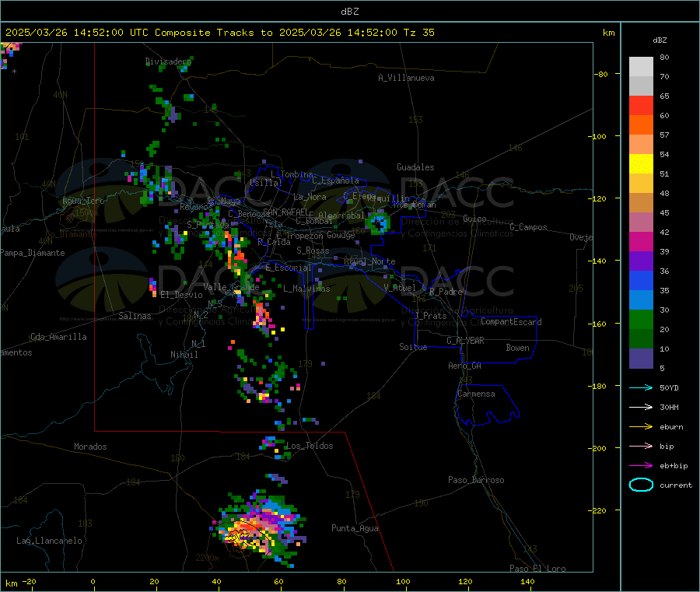Click the eb+bip magenta arrow legend icon

coord(641,466)
